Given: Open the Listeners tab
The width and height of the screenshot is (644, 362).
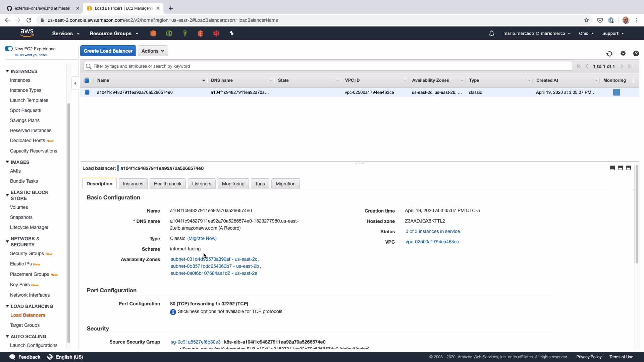Looking at the screenshot, I should pos(201,184).
